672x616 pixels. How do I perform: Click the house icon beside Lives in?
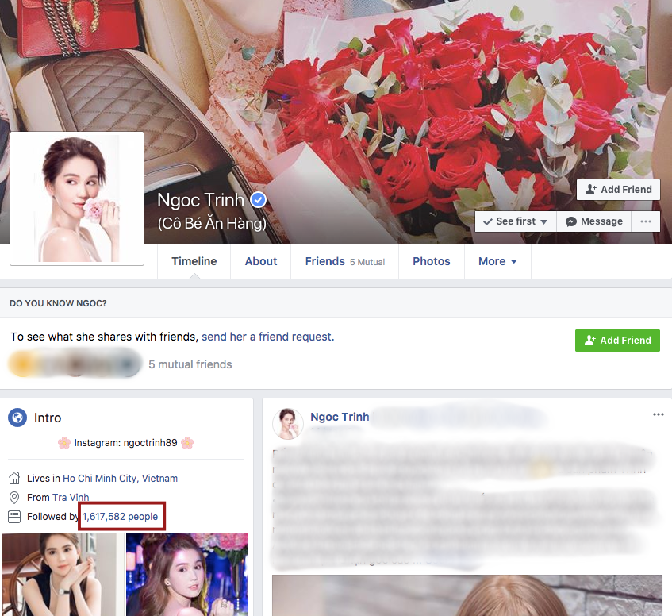pyautogui.click(x=14, y=479)
